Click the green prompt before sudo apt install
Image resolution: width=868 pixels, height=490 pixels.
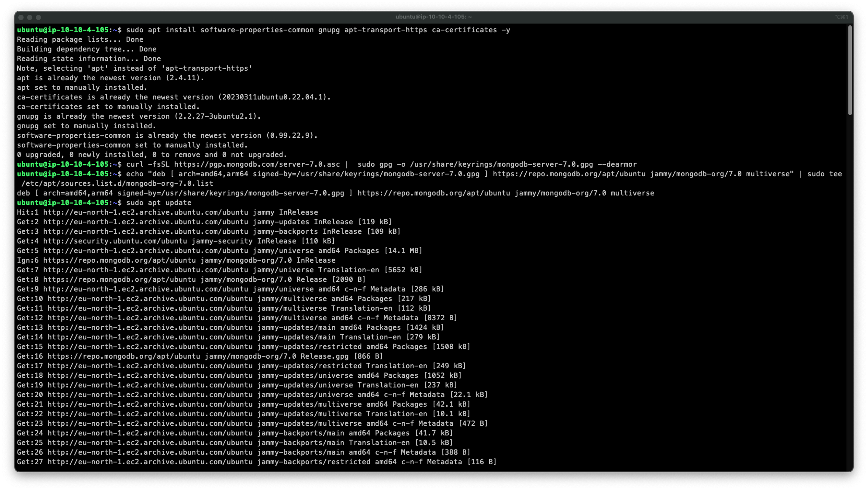63,30
